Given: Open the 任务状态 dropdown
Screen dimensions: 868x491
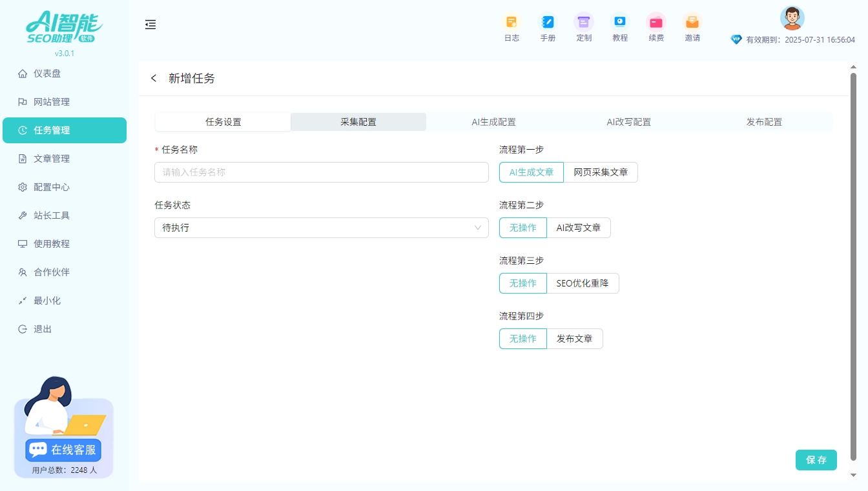Looking at the screenshot, I should click(x=321, y=227).
